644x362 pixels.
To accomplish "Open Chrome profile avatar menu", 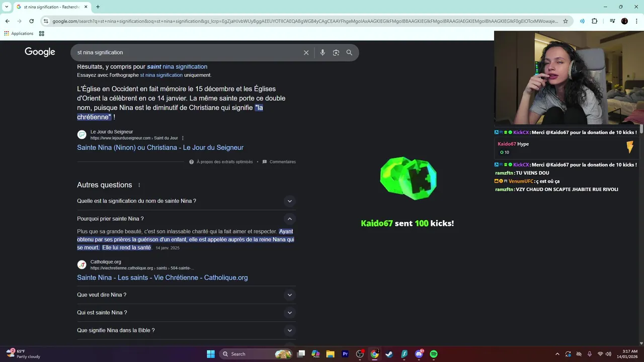I will click(624, 21).
